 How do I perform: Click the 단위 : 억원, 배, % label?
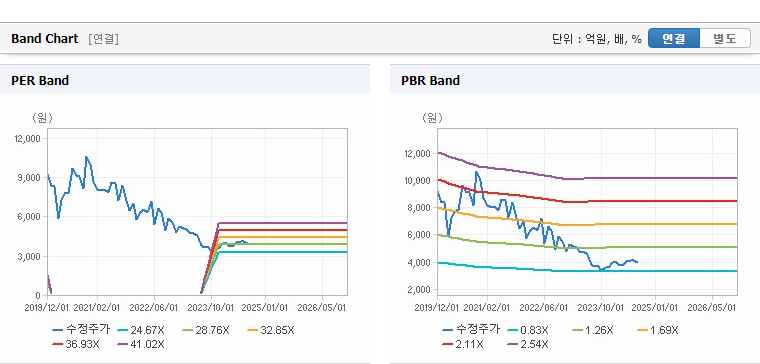pyautogui.click(x=597, y=39)
